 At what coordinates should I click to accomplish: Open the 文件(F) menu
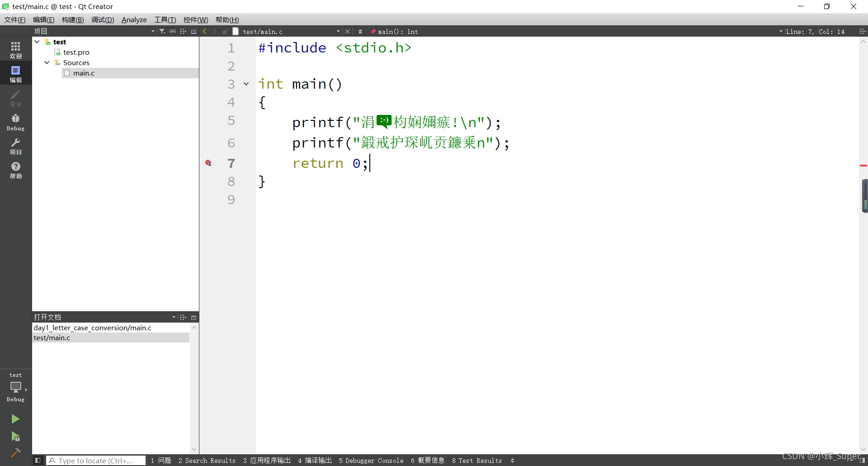(15, 19)
